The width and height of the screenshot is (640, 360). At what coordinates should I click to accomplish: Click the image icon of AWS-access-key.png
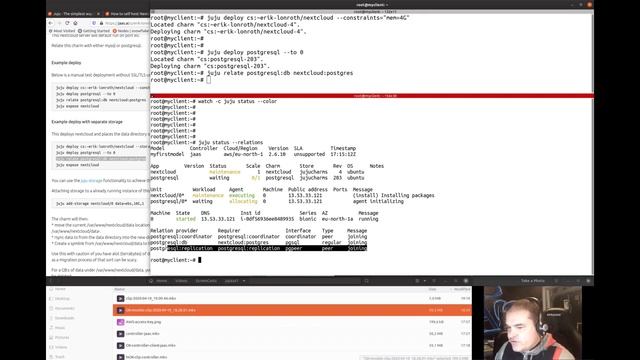(120, 322)
